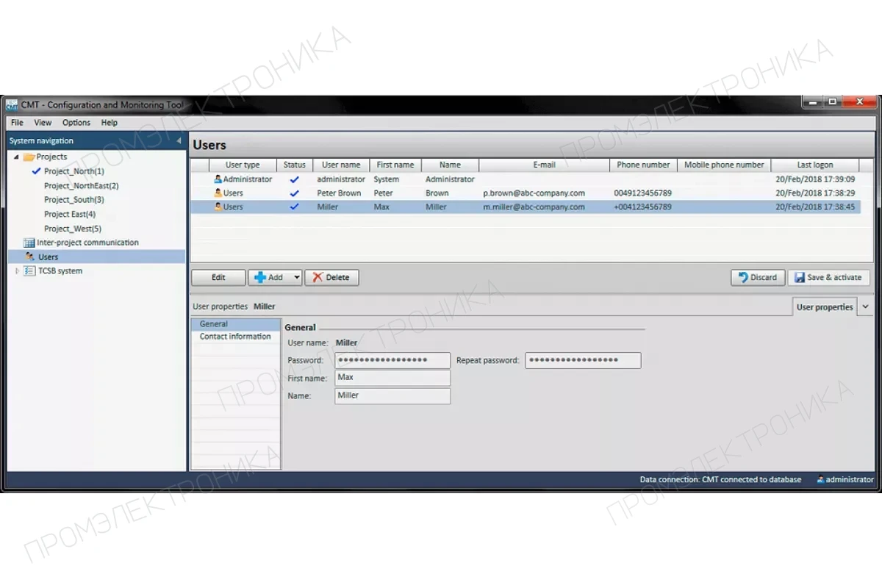The image size is (882, 588).
Task: Select Project_South(3) in the tree
Action: [73, 200]
